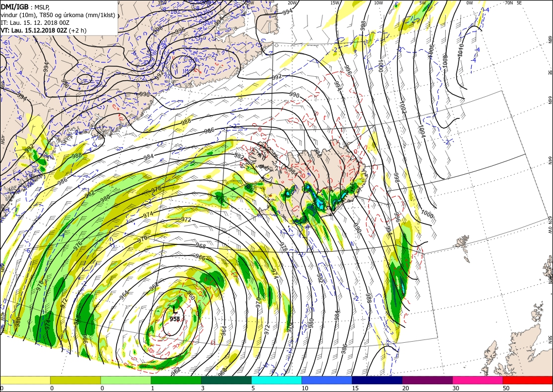
Task: Click the magenta pink legend swatch
Action: pyautogui.click(x=478, y=380)
